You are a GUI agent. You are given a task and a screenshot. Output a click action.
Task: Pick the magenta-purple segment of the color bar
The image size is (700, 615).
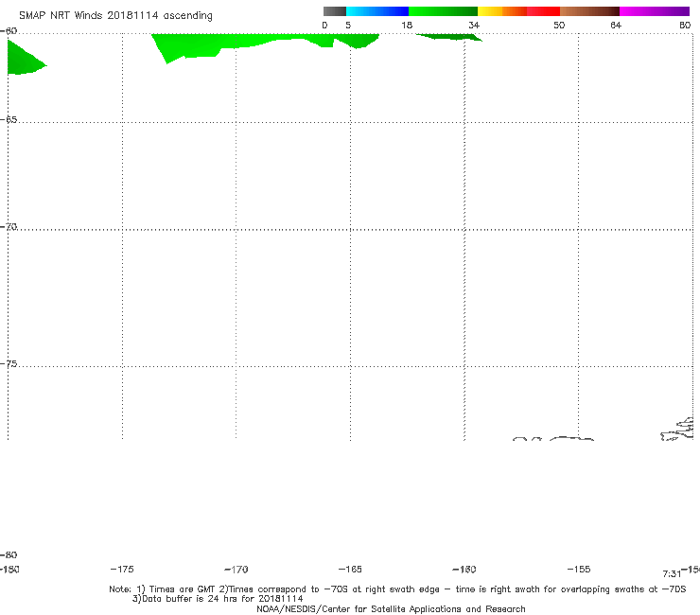coord(655,11)
